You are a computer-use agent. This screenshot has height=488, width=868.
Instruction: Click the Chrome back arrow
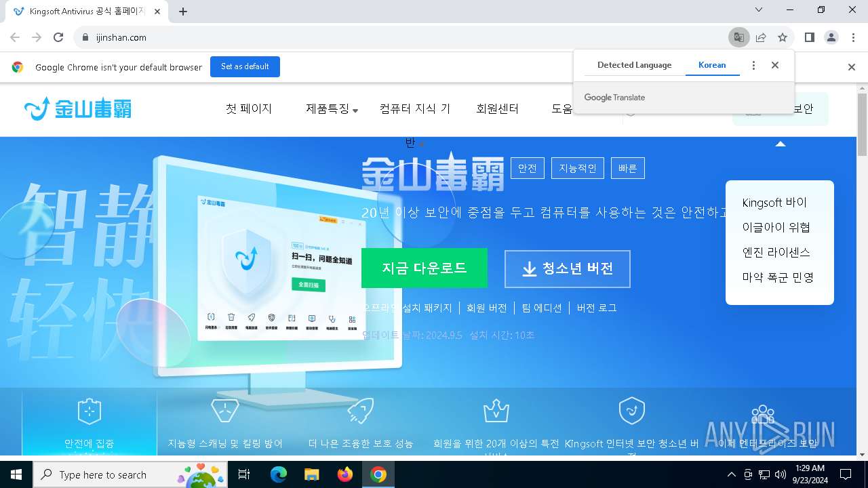(15, 37)
